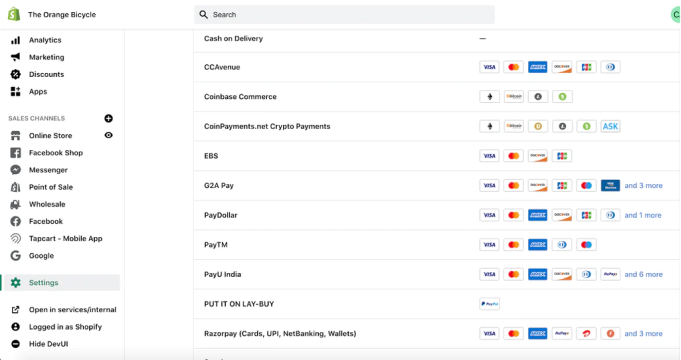Click the ASK icon in CoinPayments row
The width and height of the screenshot is (681, 360).
point(610,126)
